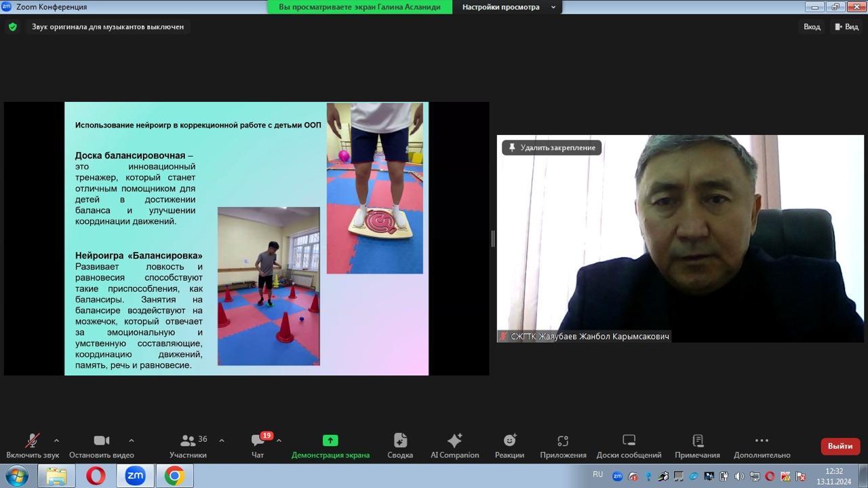The height and width of the screenshot is (488, 868).
Task: Start Демонстрация экрана screen sharing
Action: point(330,446)
